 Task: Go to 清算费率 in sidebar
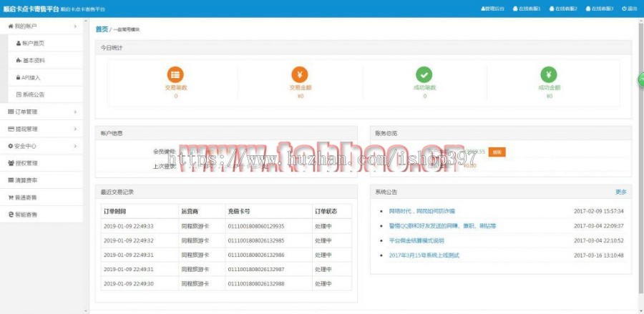(27, 180)
